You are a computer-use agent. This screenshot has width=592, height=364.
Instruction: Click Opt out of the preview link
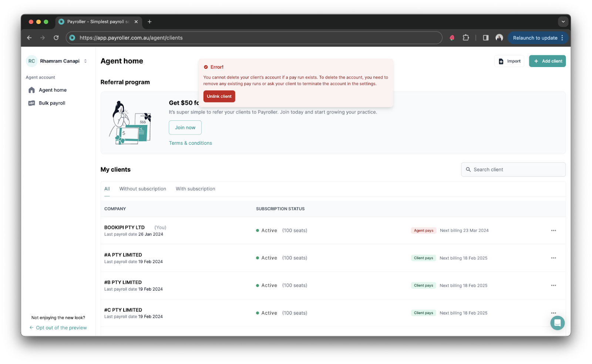(58, 328)
